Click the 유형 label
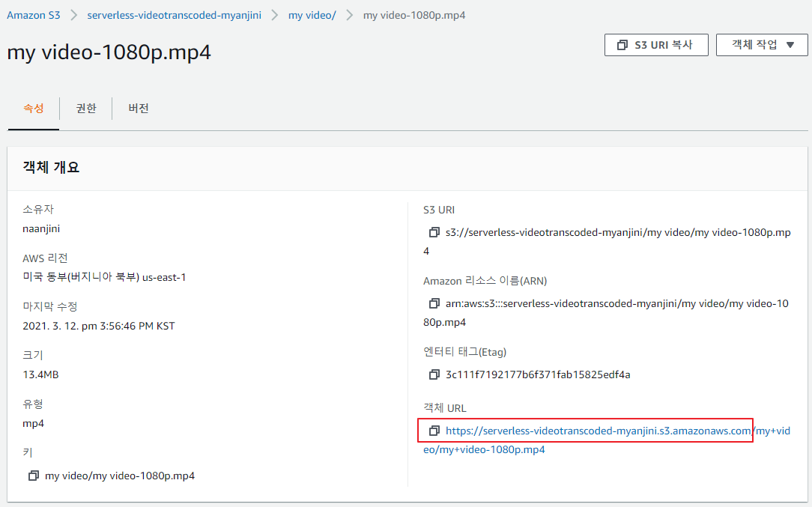The image size is (812, 507). (33, 404)
